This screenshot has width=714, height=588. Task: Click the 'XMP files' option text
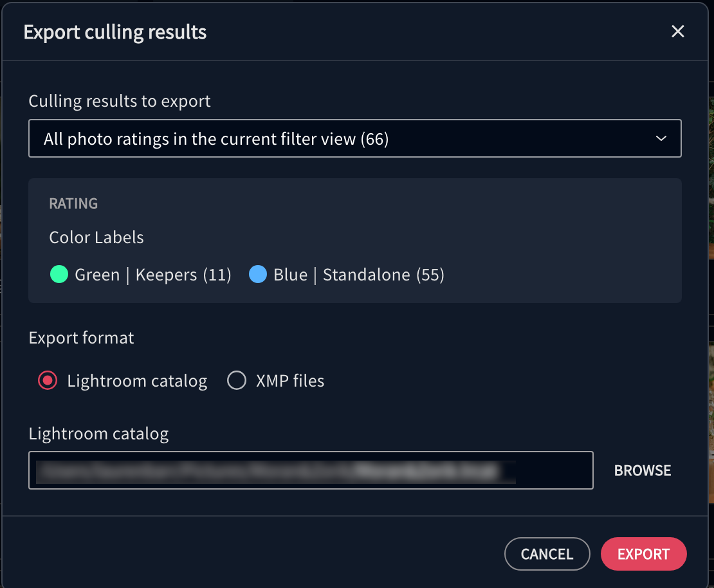[290, 381]
